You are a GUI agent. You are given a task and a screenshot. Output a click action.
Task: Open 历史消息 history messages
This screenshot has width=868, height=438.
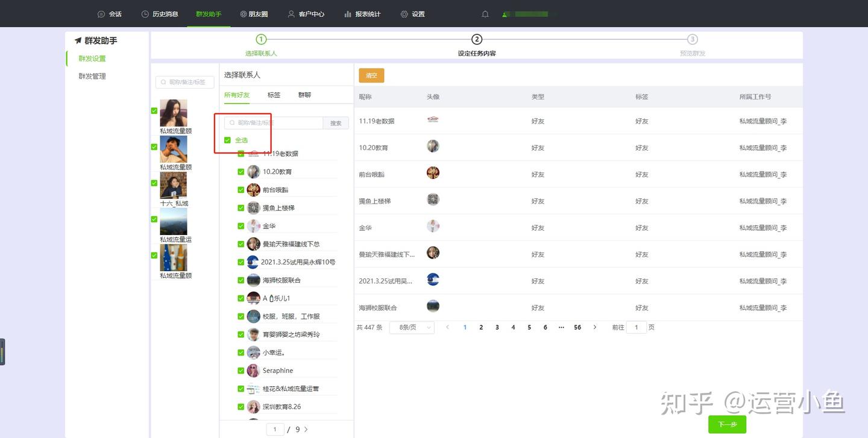159,13
